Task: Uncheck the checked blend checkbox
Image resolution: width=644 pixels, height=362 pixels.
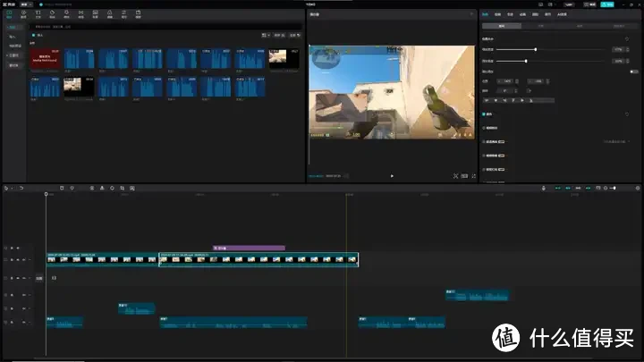Action: pyautogui.click(x=484, y=114)
